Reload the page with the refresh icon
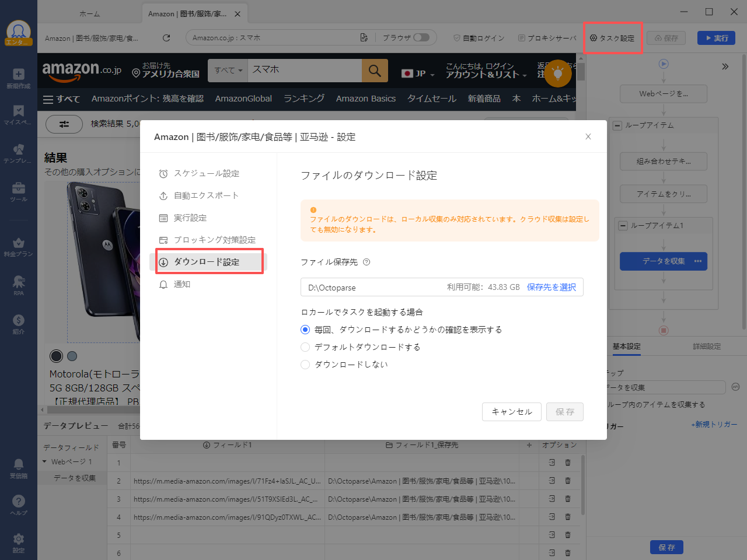The image size is (747, 560). click(x=166, y=37)
